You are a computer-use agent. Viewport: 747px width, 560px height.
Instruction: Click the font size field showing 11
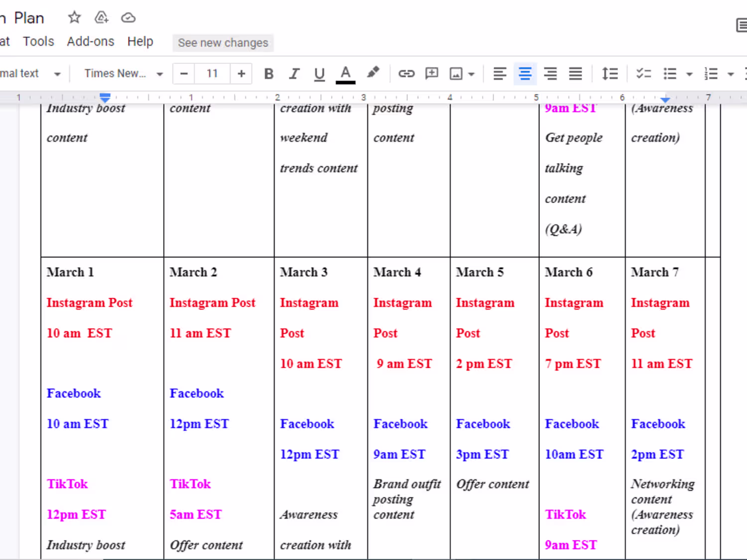pos(212,74)
